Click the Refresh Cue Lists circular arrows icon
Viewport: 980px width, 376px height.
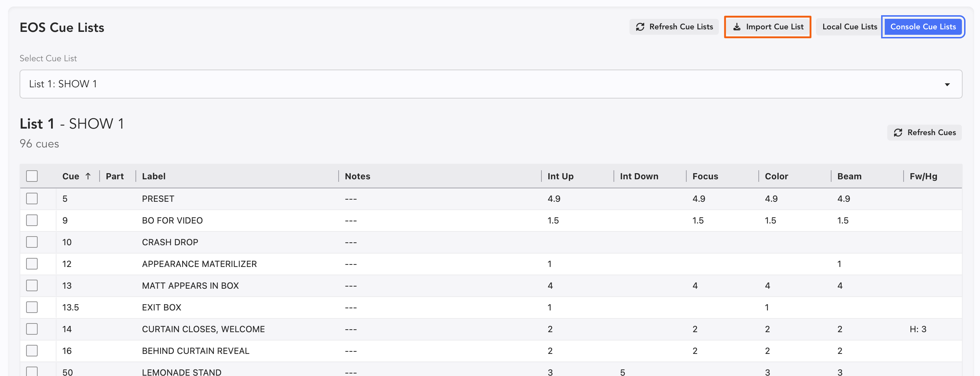[x=640, y=27]
